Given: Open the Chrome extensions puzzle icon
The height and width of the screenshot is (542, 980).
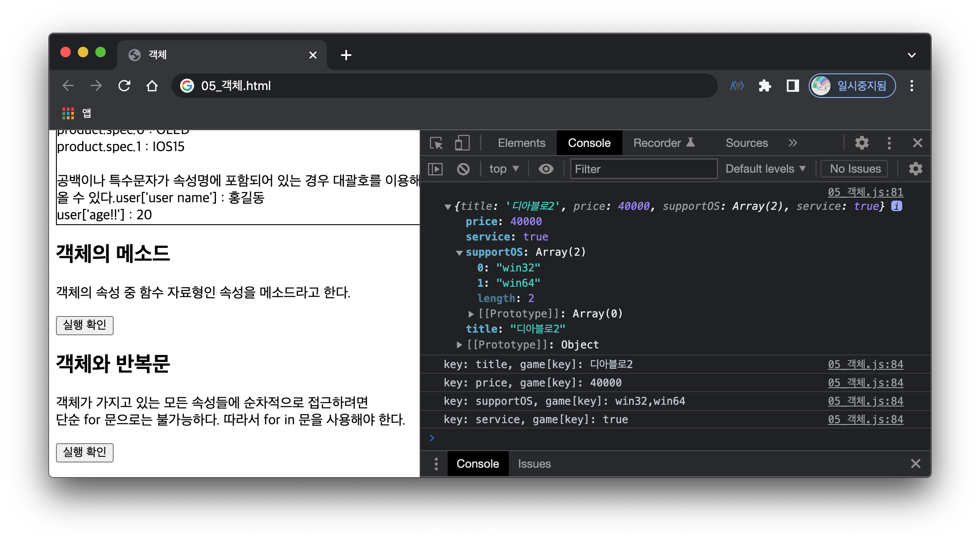Looking at the screenshot, I should (765, 86).
